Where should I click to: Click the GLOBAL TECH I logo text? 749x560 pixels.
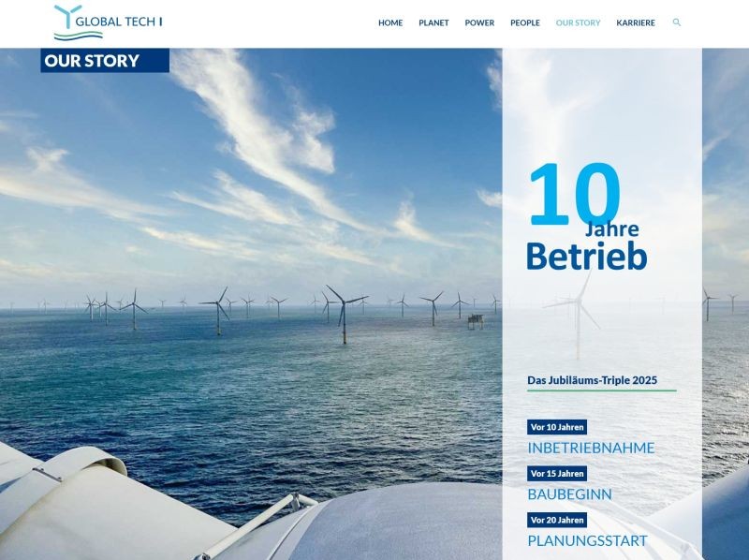click(118, 22)
